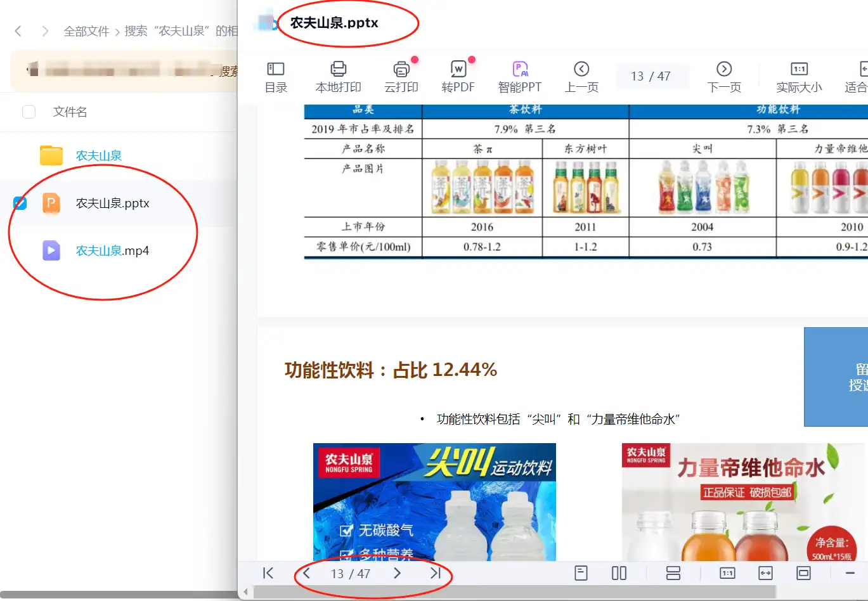The height and width of the screenshot is (601, 868).
Task: Click the row label 零售单价(元/100ml)
Action: [x=363, y=247]
